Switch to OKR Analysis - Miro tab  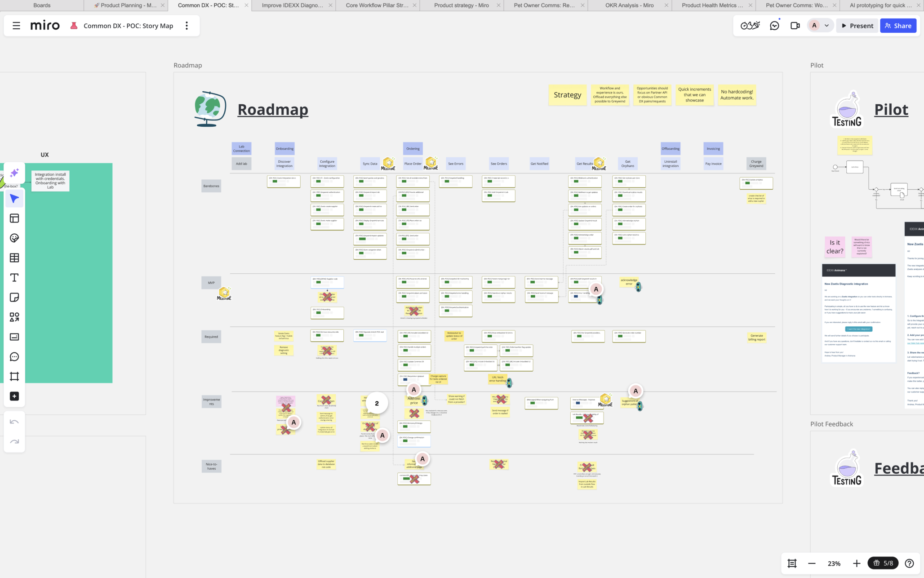(x=629, y=5)
